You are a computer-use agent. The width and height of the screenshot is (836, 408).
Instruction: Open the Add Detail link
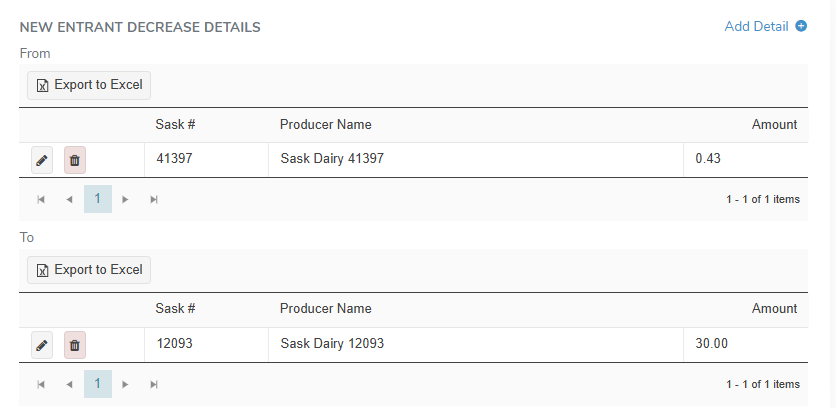(756, 26)
